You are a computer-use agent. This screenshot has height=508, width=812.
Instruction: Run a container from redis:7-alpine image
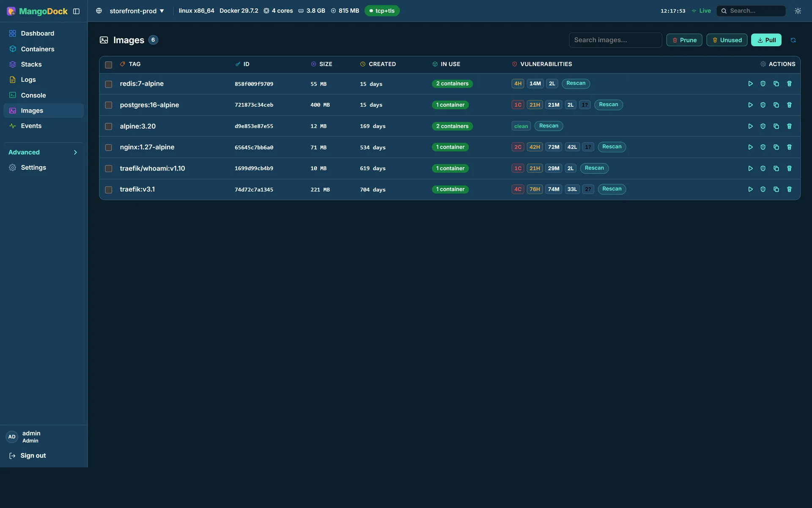click(x=750, y=84)
